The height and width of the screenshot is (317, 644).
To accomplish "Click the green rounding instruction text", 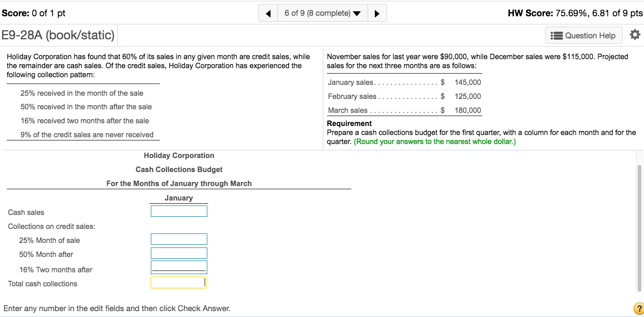I will (434, 142).
